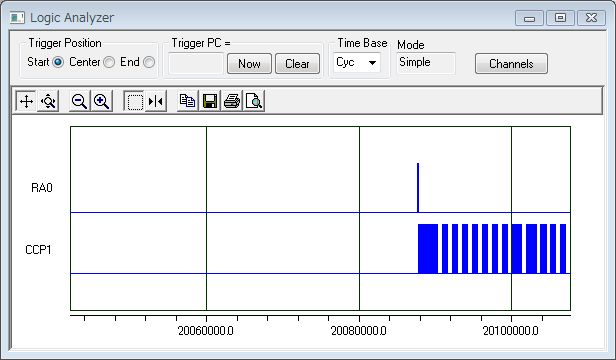Click the wide first CCP1 pulse block
This screenshot has width=616, height=360.
pyautogui.click(x=428, y=248)
